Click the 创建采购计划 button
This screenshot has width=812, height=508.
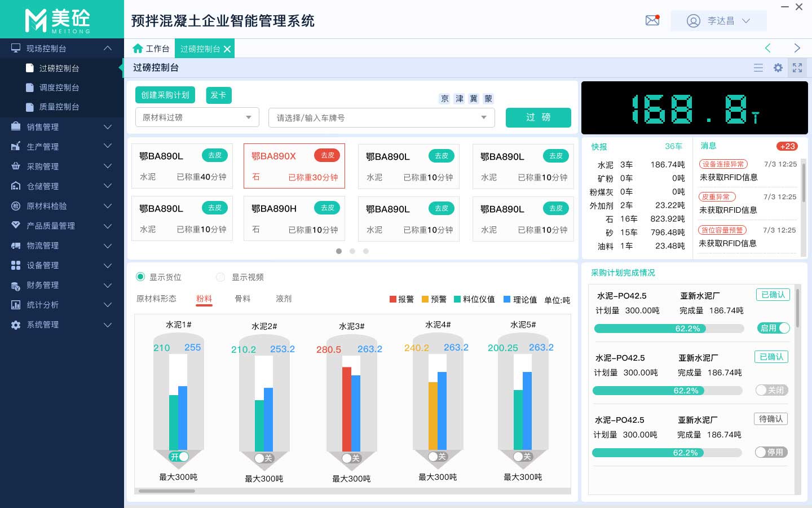165,95
